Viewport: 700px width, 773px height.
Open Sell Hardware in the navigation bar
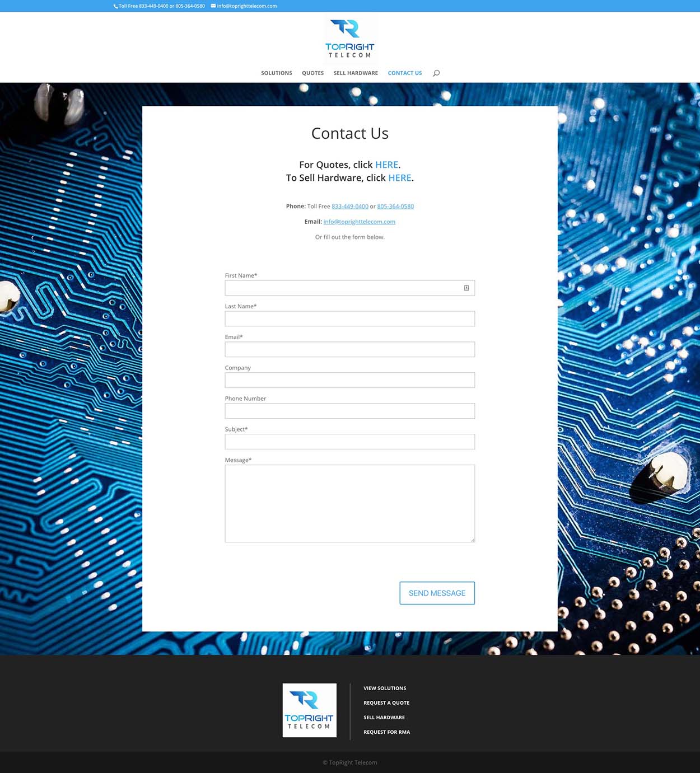coord(356,73)
